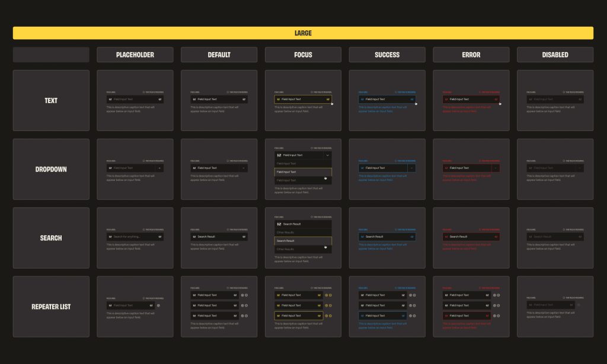Click add icon on third Repeater List Success row
Image resolution: width=607 pixels, height=364 pixels.
(x=410, y=315)
